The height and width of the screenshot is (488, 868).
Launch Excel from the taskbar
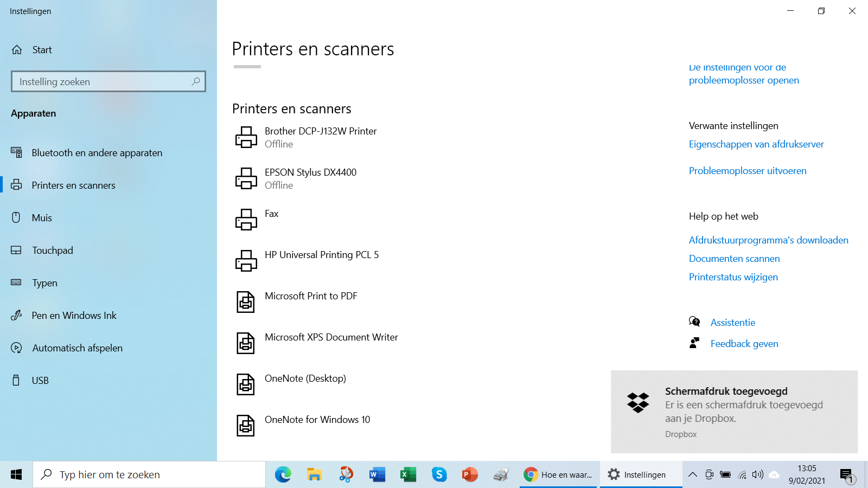408,474
